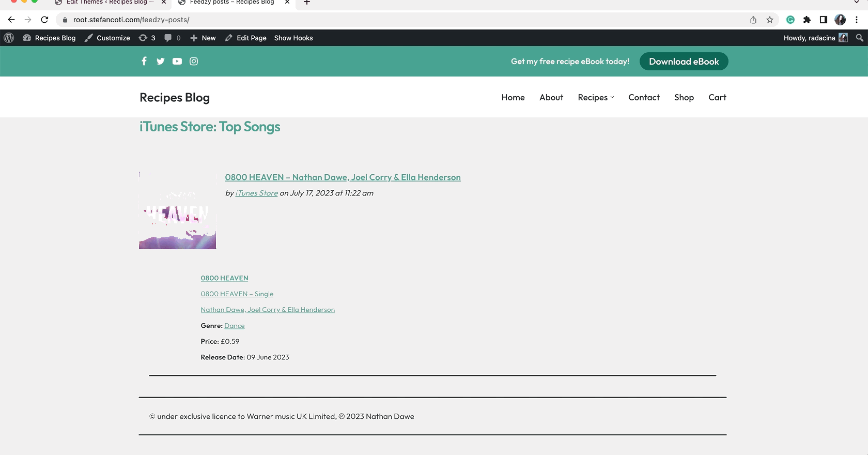This screenshot has width=868, height=455.
Task: Go to the Shop menu item
Action: (684, 97)
